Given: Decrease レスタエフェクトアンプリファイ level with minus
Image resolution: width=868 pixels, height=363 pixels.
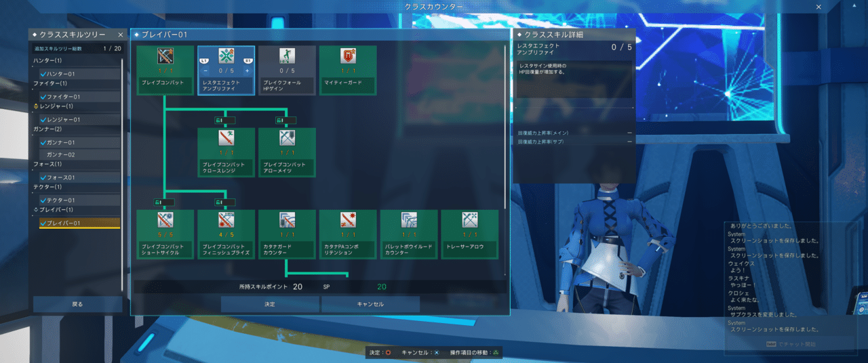Looking at the screenshot, I should pyautogui.click(x=205, y=70).
